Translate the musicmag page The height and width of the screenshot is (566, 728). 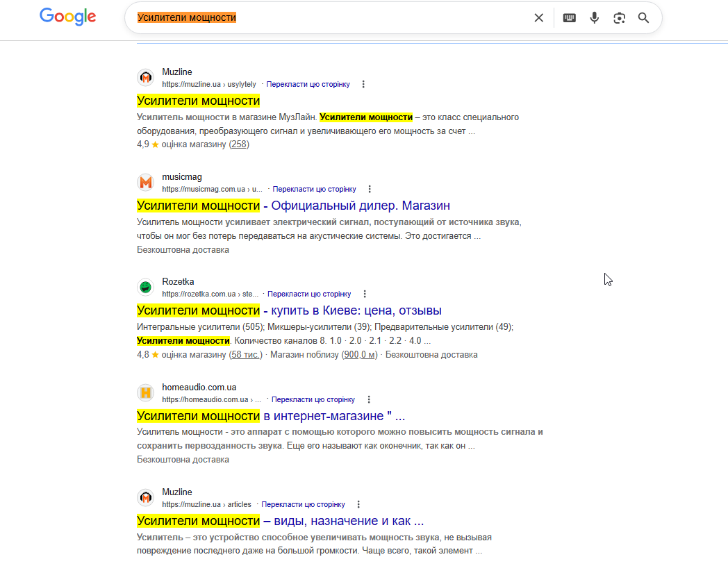point(314,189)
